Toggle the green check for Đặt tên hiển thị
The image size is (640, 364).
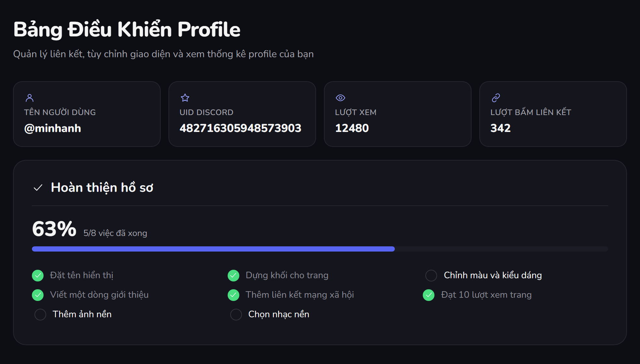(38, 276)
